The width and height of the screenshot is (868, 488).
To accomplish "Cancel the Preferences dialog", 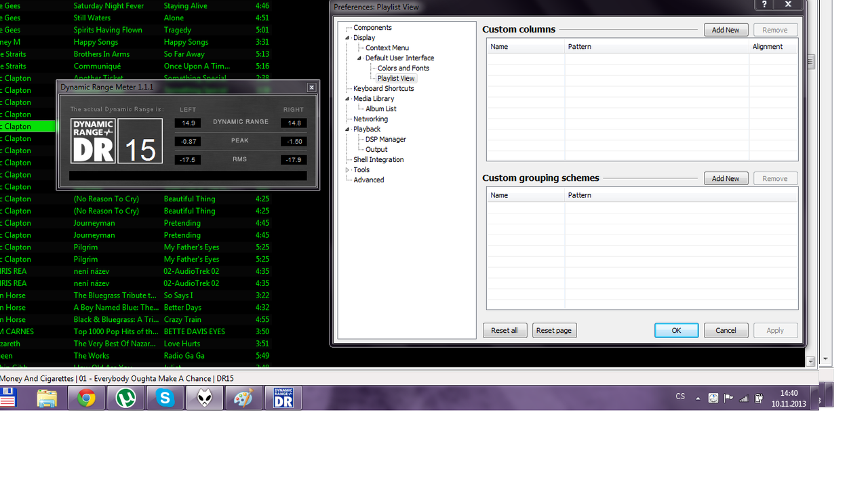I will pyautogui.click(x=726, y=330).
